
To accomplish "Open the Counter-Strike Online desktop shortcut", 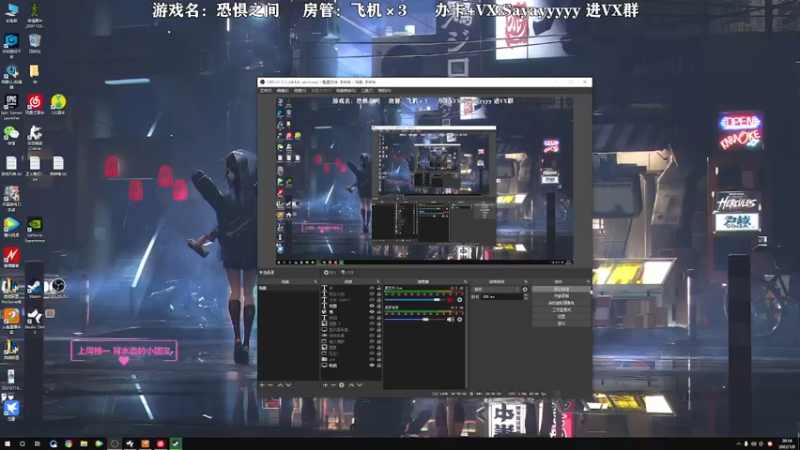I will coord(35,137).
